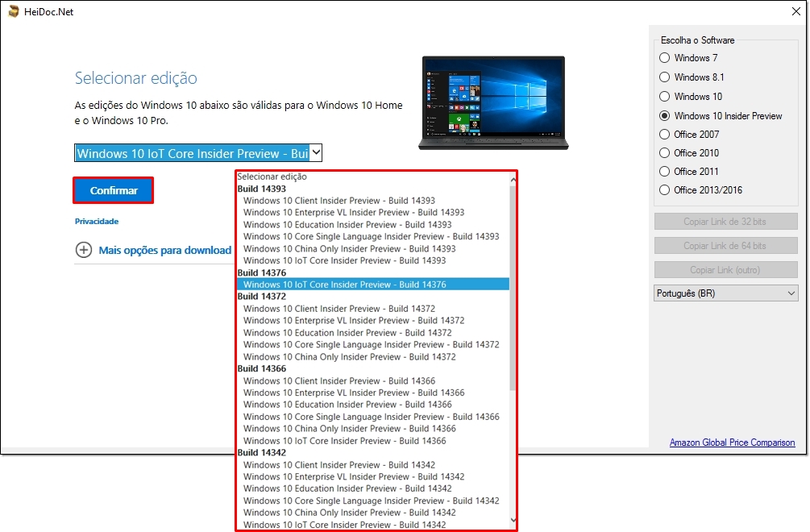Choose Selecionar edição placeholder in list

(373, 177)
